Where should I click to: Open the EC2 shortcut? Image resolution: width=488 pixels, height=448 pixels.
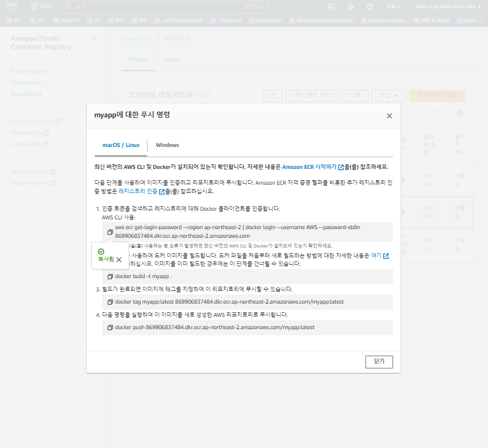coord(14,20)
